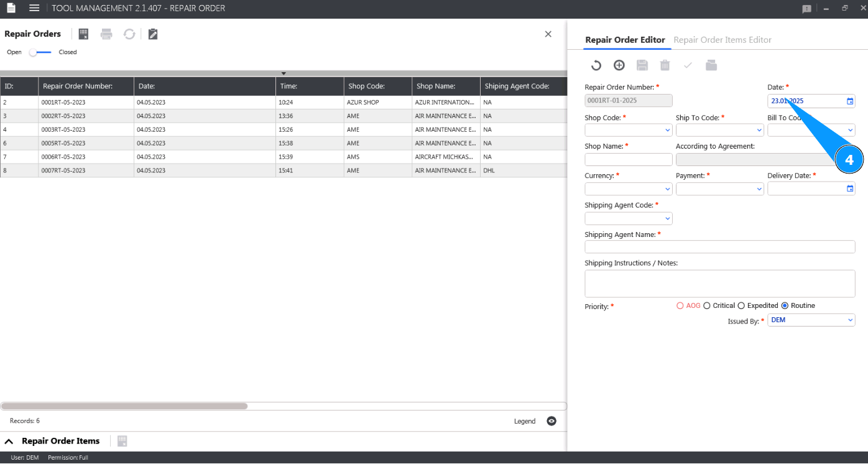Open the Date calendar picker
The image size is (868, 464).
pyautogui.click(x=850, y=101)
